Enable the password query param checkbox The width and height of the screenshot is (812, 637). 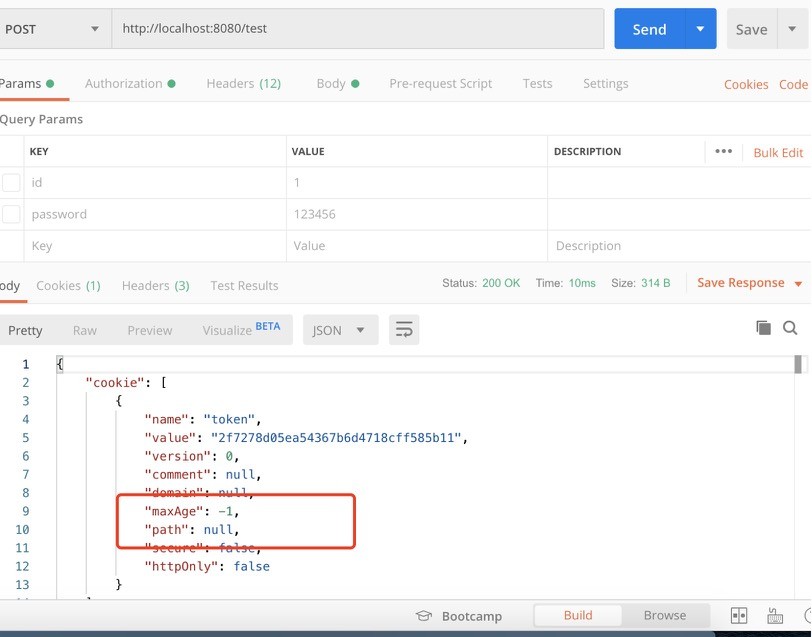point(11,214)
